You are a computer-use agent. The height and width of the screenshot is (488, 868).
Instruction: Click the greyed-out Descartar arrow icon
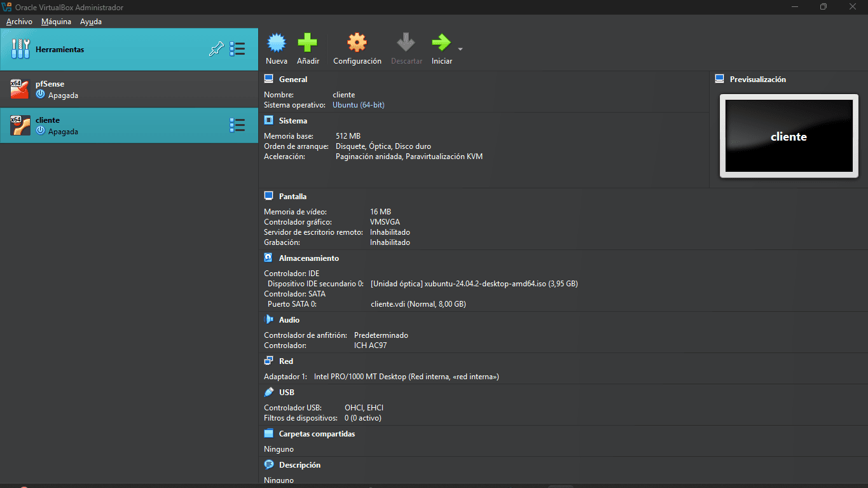pos(406,43)
